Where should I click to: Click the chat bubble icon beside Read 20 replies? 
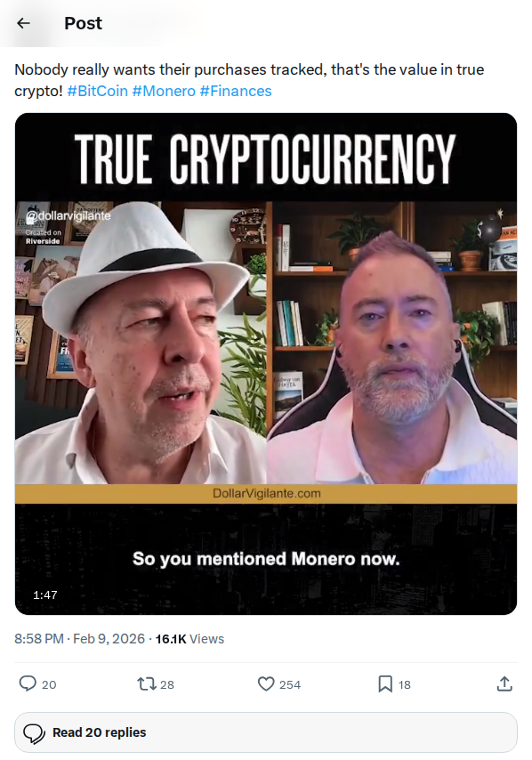[35, 733]
